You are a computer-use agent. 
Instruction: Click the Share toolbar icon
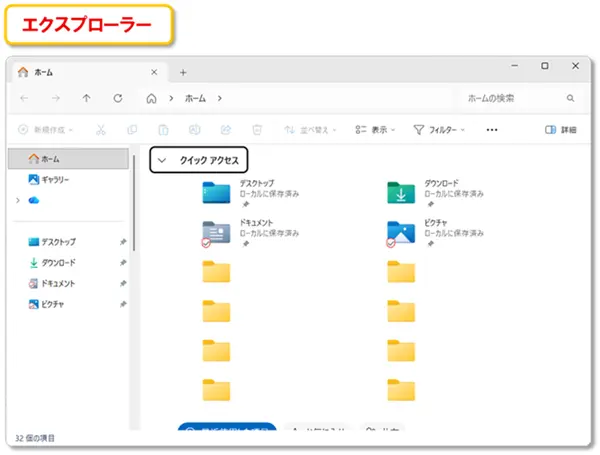coord(226,130)
